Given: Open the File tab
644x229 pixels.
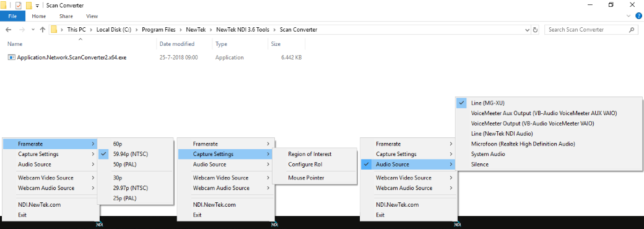Looking at the screenshot, I should pos(12,16).
